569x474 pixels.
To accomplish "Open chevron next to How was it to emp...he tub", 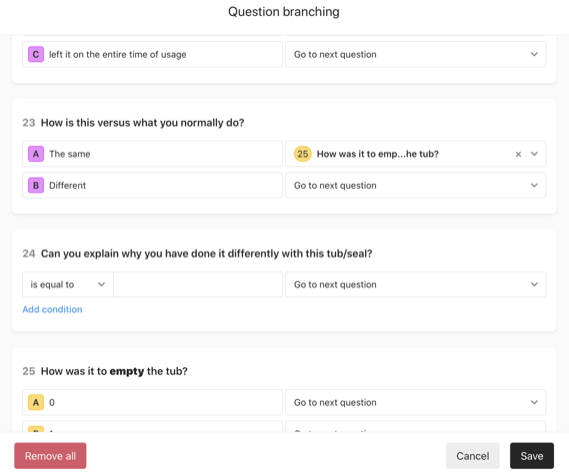I will pos(534,154).
